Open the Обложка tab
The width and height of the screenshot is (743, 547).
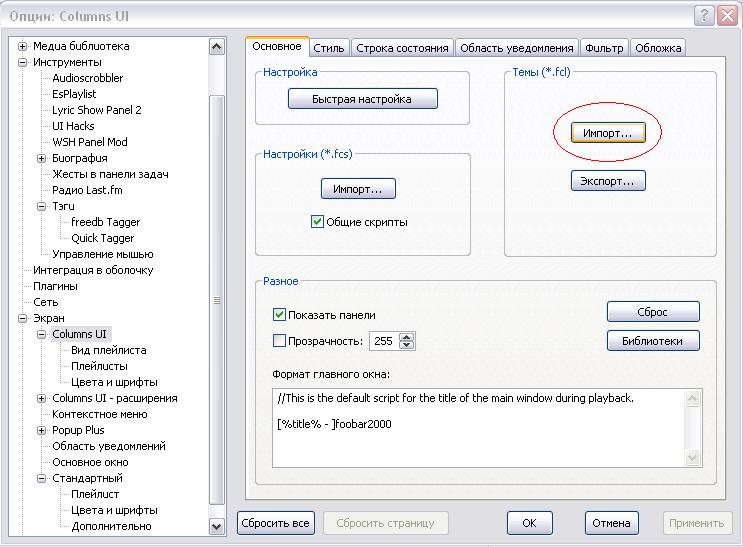658,48
